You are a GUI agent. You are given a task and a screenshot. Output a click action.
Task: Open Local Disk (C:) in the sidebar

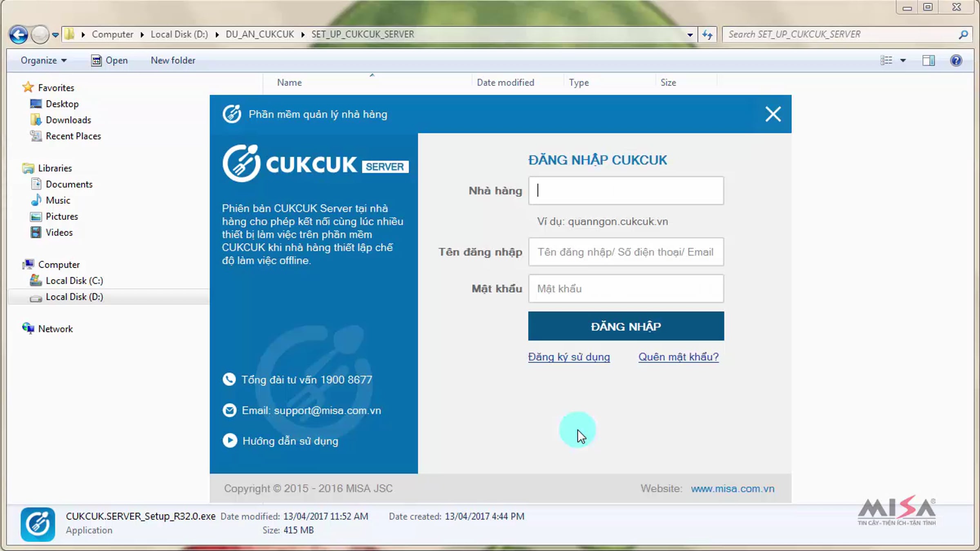click(74, 281)
